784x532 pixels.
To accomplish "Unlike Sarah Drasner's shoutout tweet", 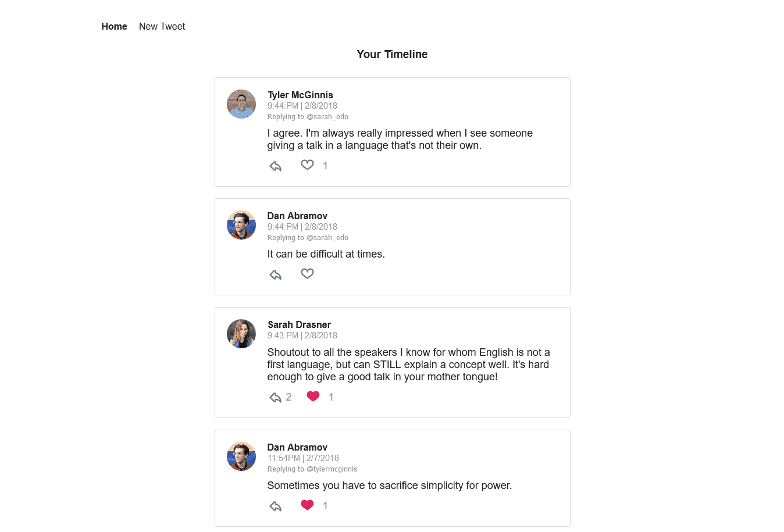I will [313, 396].
